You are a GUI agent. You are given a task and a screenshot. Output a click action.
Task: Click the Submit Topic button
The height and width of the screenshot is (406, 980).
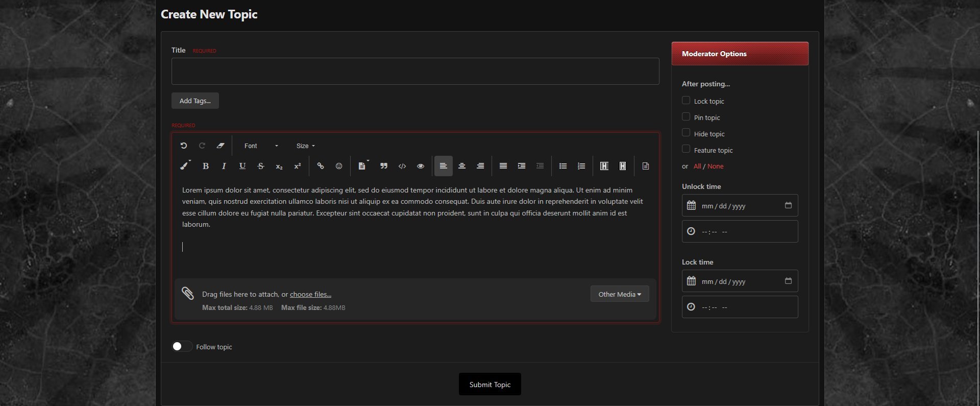click(x=489, y=384)
